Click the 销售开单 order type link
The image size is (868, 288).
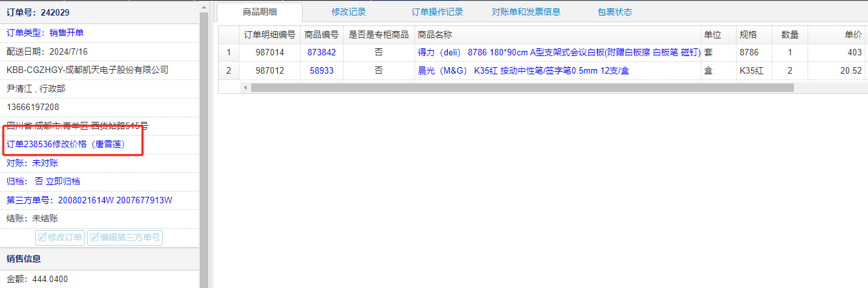coord(66,33)
